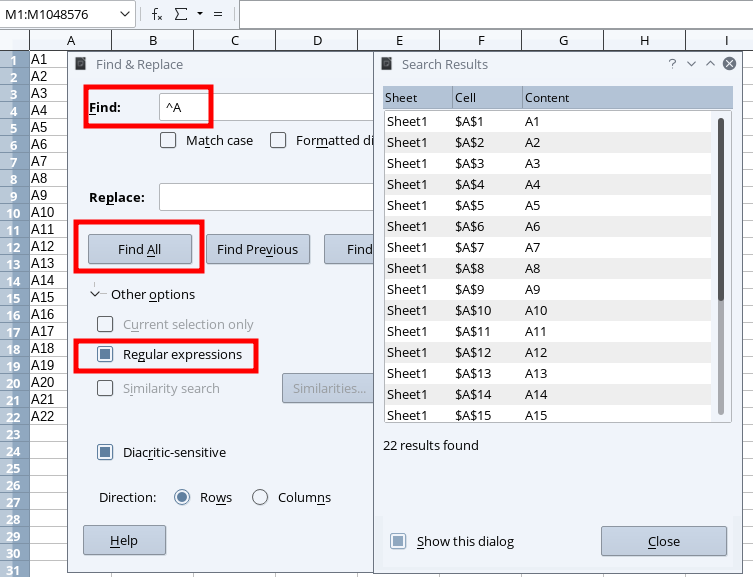Toggle the Show this dialog checkbox

click(x=398, y=541)
